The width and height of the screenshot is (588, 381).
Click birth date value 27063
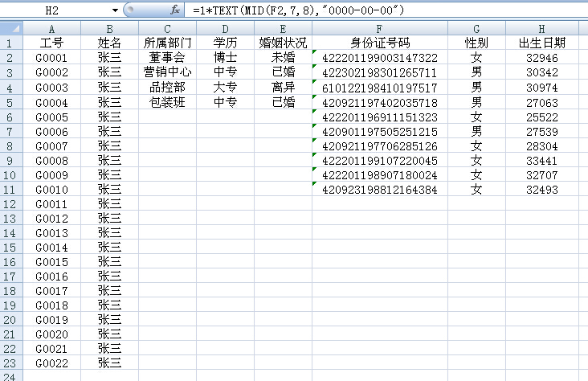[542, 102]
